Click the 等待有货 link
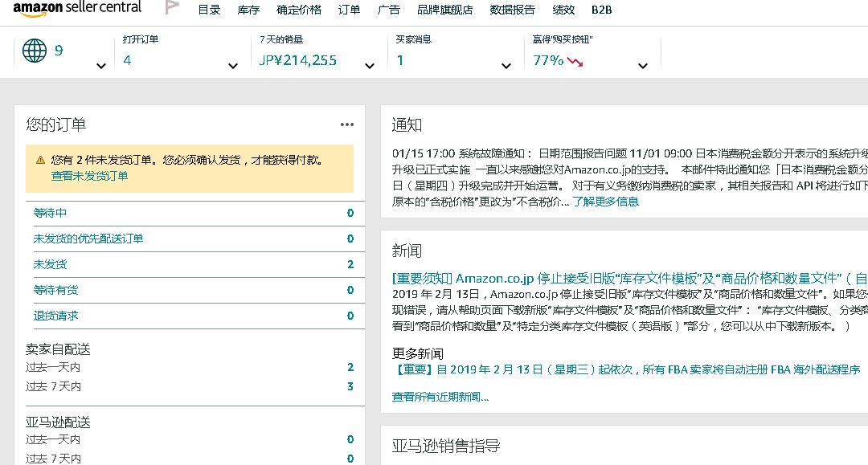The width and height of the screenshot is (868, 465). click(55, 290)
